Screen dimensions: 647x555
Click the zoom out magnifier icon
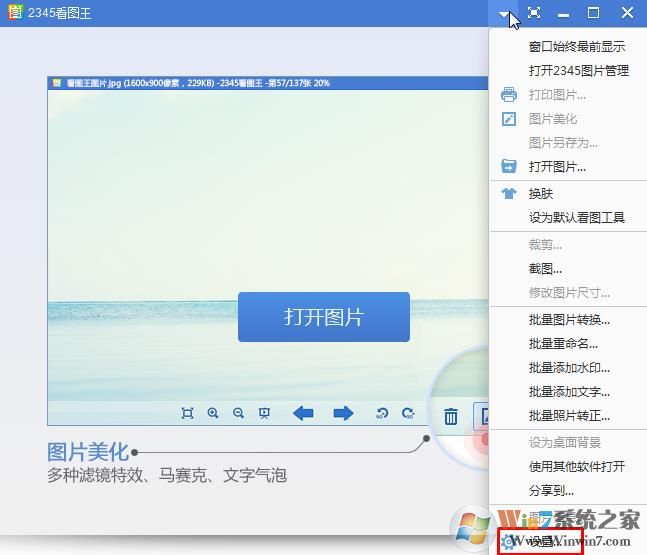(x=238, y=413)
